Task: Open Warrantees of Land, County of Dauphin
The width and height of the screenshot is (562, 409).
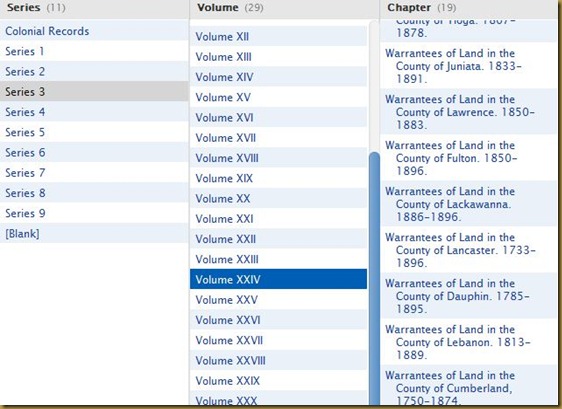Action: (x=468, y=296)
